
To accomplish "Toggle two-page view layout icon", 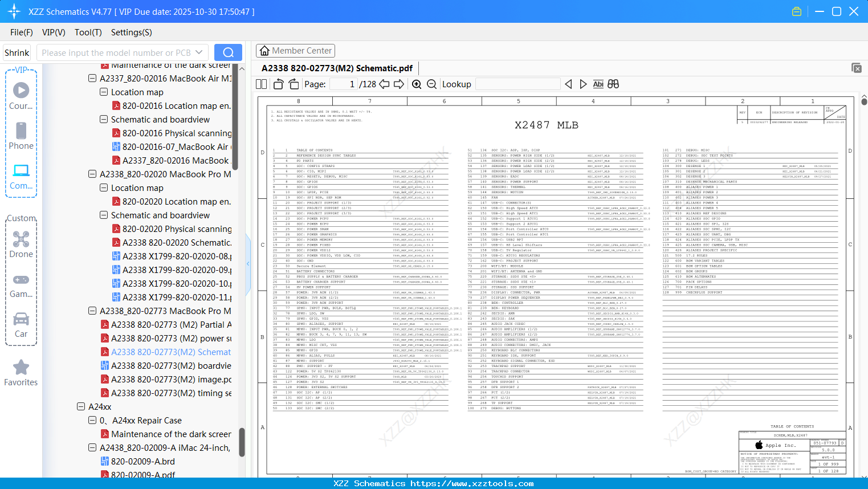I will [x=262, y=84].
